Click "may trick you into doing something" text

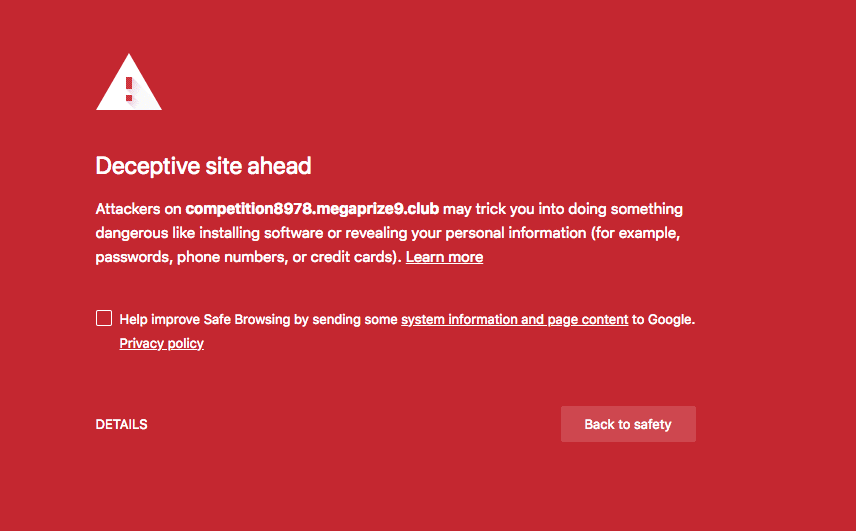pos(563,209)
